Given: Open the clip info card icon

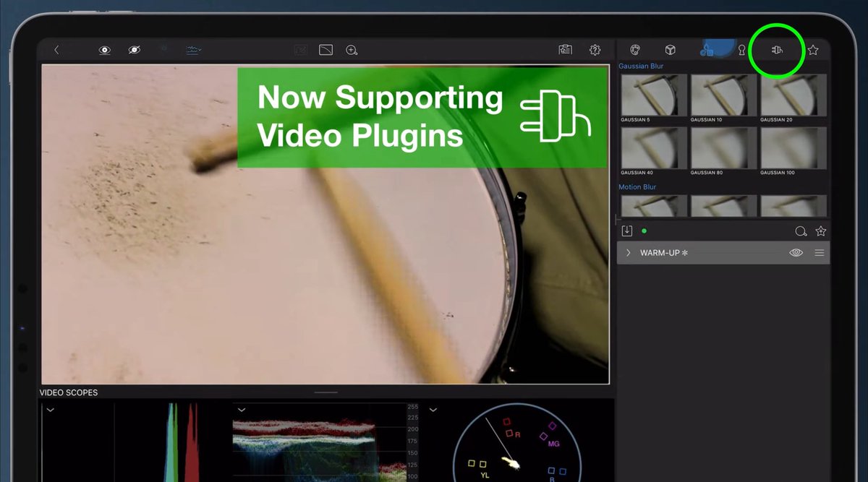Looking at the screenshot, I should pos(566,50).
